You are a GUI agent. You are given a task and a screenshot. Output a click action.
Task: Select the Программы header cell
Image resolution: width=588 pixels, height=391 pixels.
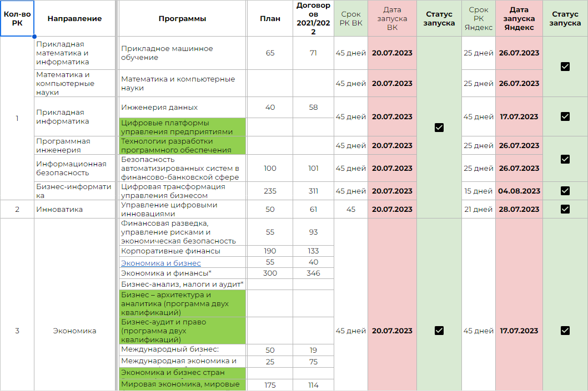[182, 18]
